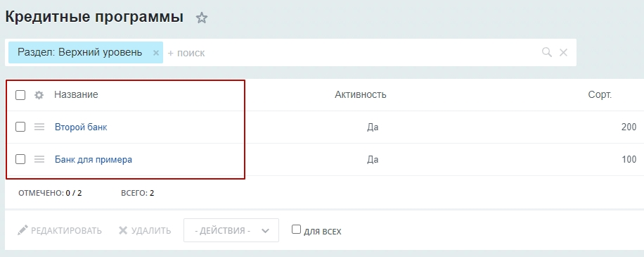Click the Удалить button
Screen dimensions: 644x257
(x=145, y=230)
